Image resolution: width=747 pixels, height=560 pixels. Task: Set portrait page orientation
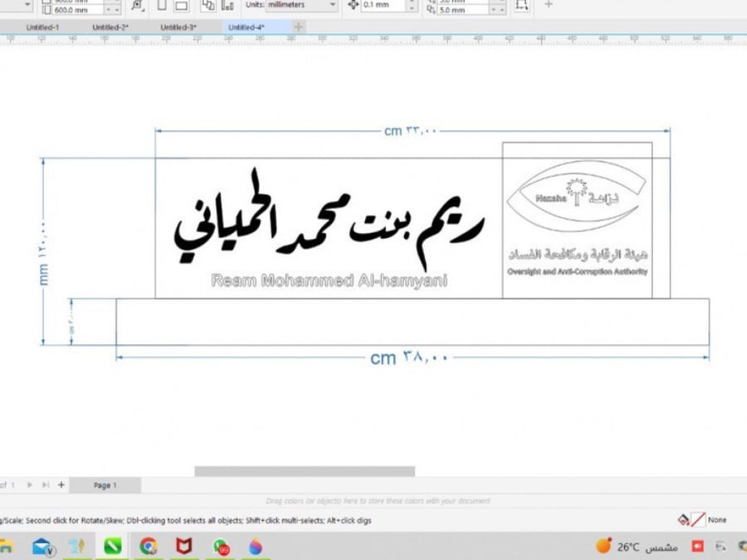162,6
